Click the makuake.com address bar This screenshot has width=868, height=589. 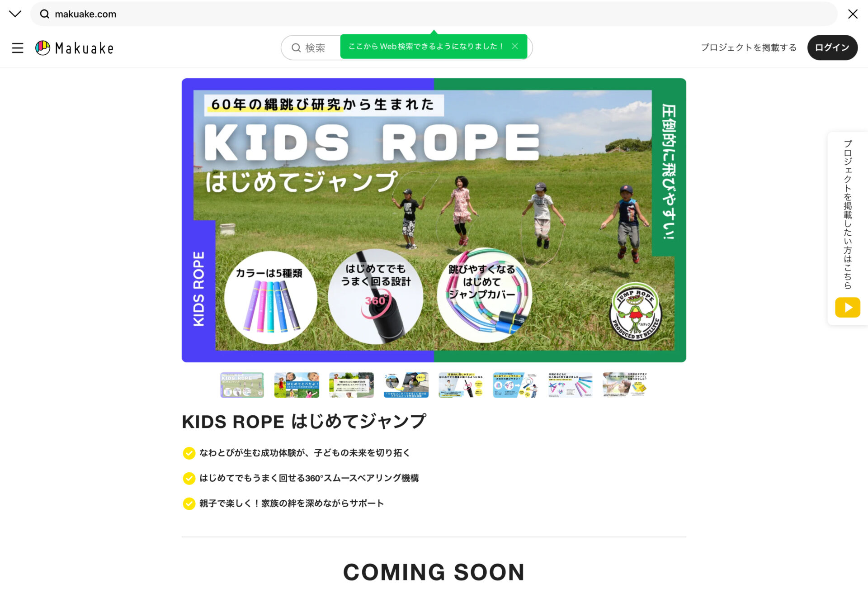tap(434, 14)
